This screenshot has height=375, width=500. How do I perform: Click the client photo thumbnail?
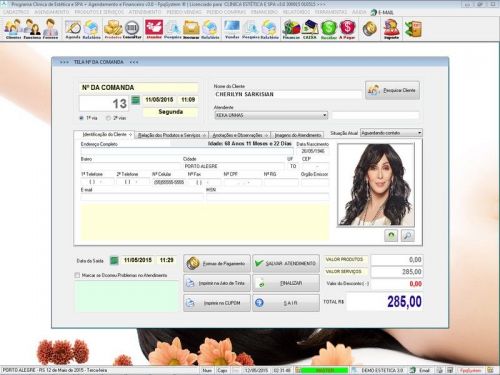coord(376,185)
